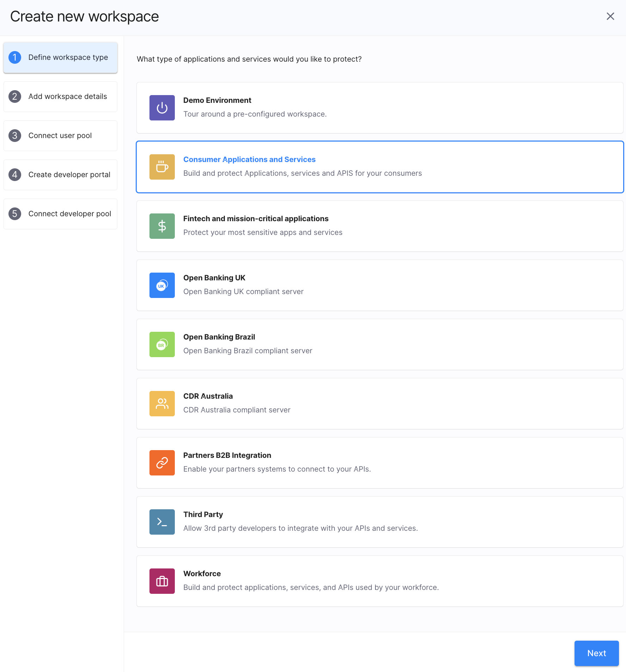Click step number 5 circle
The image size is (626, 672).
click(x=15, y=214)
